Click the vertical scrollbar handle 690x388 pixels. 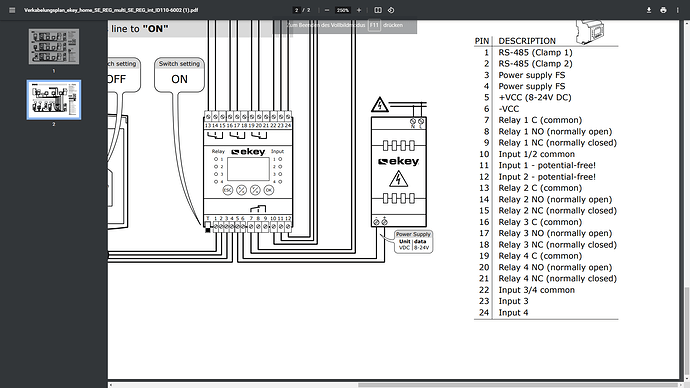[686, 331]
